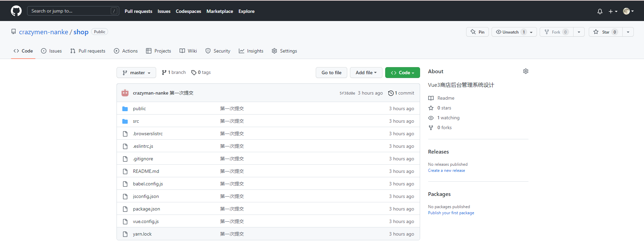Image resolution: width=644 pixels, height=242 pixels.
Task: Star the repository
Action: pos(605,32)
